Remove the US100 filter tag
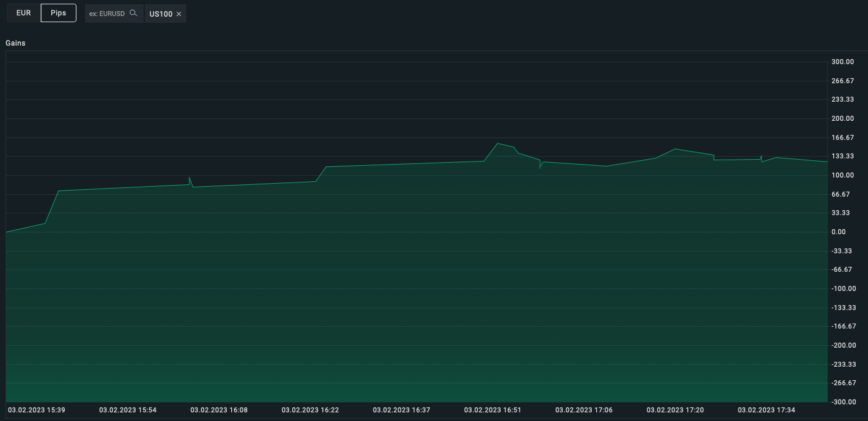The height and width of the screenshot is (421, 868). pos(179,14)
